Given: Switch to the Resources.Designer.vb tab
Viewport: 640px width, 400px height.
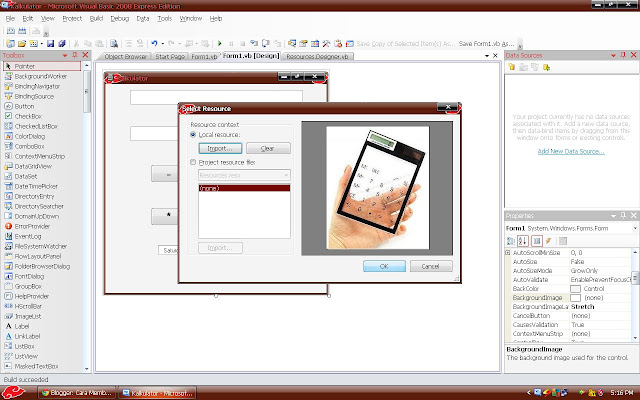Looking at the screenshot, I should tap(317, 56).
